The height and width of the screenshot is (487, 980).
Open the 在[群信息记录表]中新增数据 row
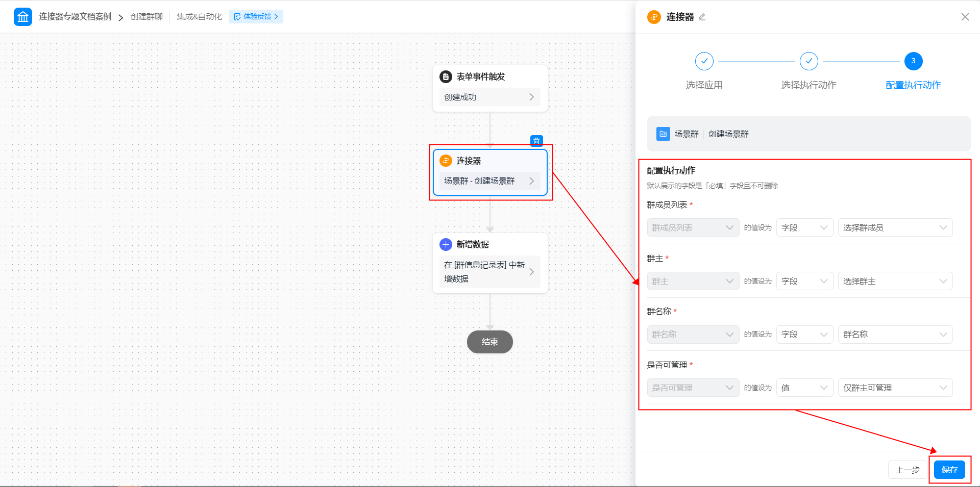[x=489, y=272]
